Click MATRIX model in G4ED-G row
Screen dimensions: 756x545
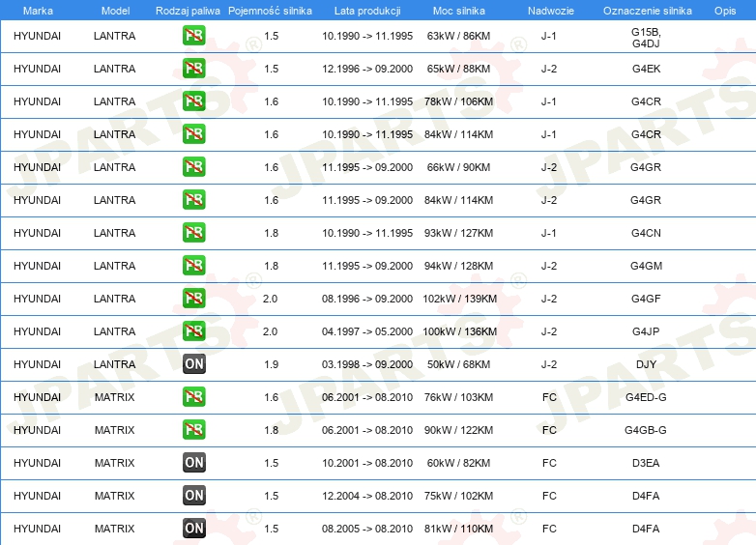114,397
